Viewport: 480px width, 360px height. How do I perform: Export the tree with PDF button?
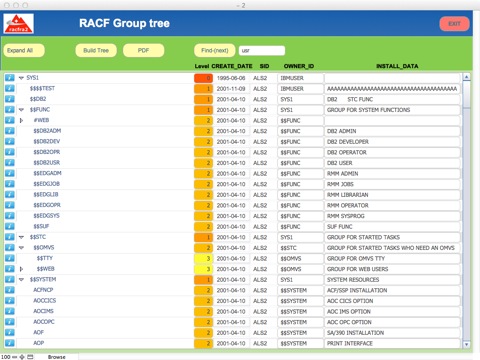coord(143,50)
